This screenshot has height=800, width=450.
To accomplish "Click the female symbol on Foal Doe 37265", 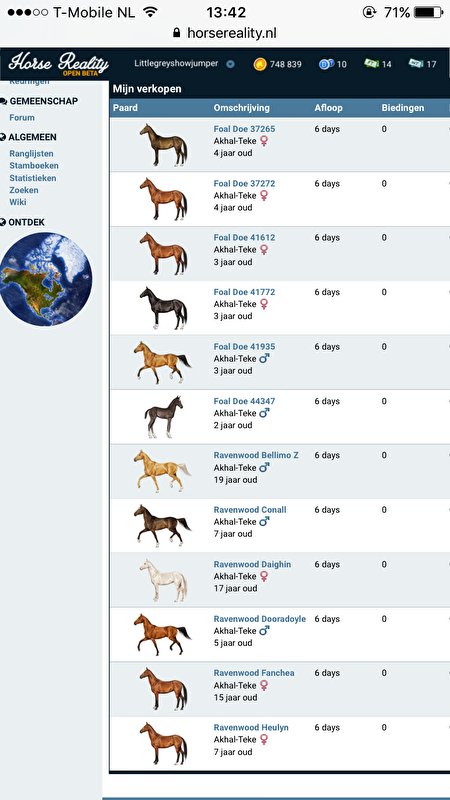I will 264,141.
